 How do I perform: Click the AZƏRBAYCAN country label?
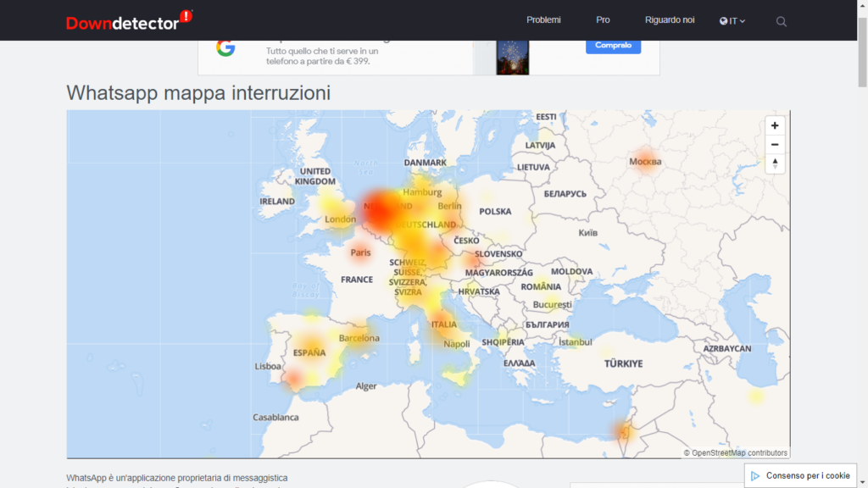click(x=726, y=348)
